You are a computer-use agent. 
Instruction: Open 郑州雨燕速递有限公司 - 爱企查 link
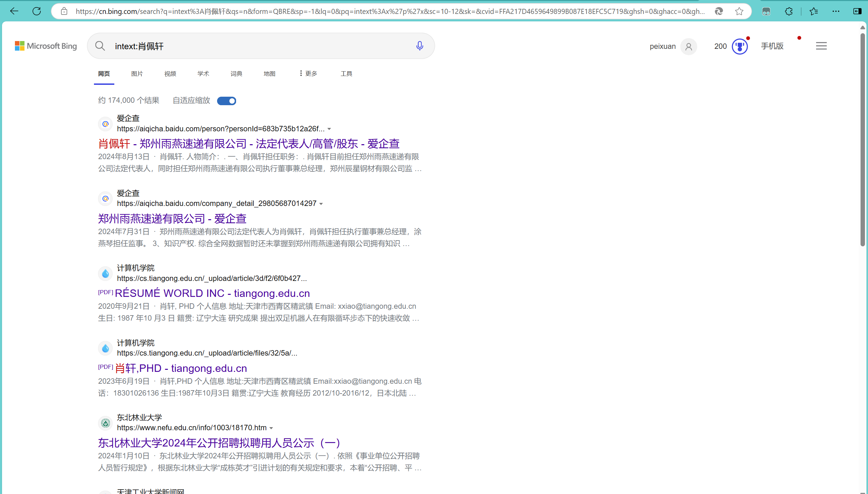[x=172, y=219]
